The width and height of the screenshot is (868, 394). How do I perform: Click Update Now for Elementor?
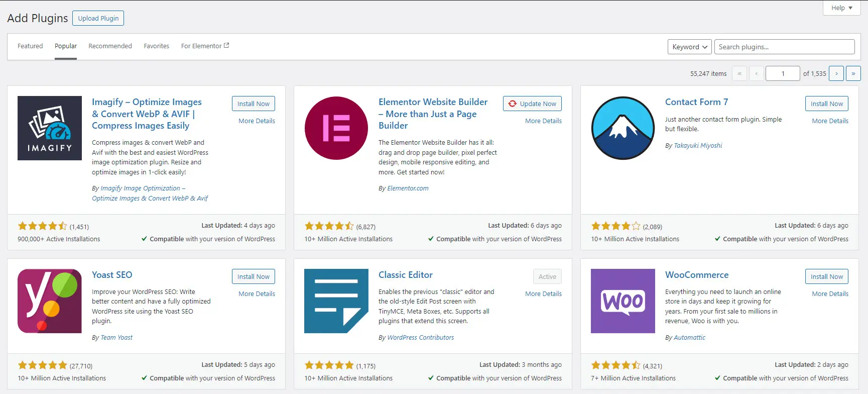(532, 104)
